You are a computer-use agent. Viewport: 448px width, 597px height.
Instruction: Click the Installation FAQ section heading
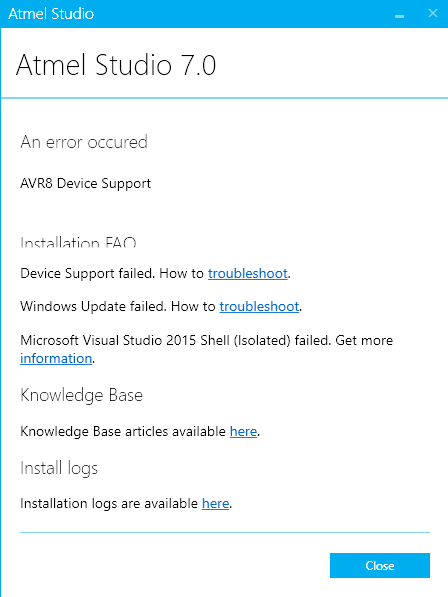pos(78,242)
